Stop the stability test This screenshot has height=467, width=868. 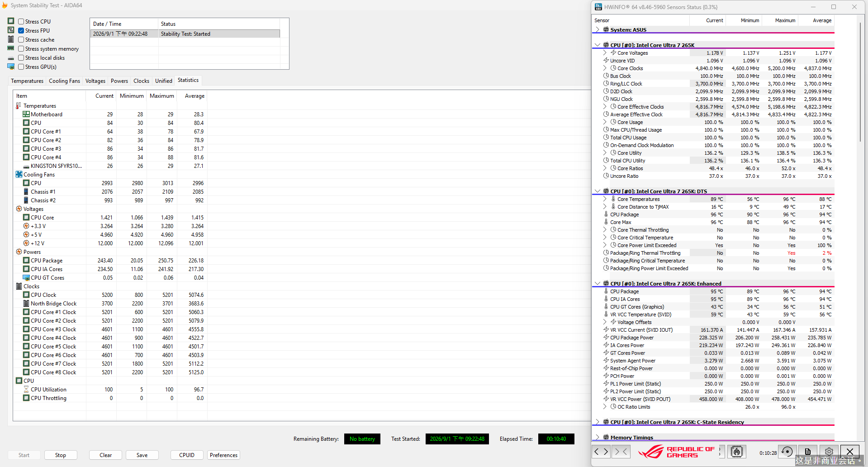pyautogui.click(x=61, y=455)
